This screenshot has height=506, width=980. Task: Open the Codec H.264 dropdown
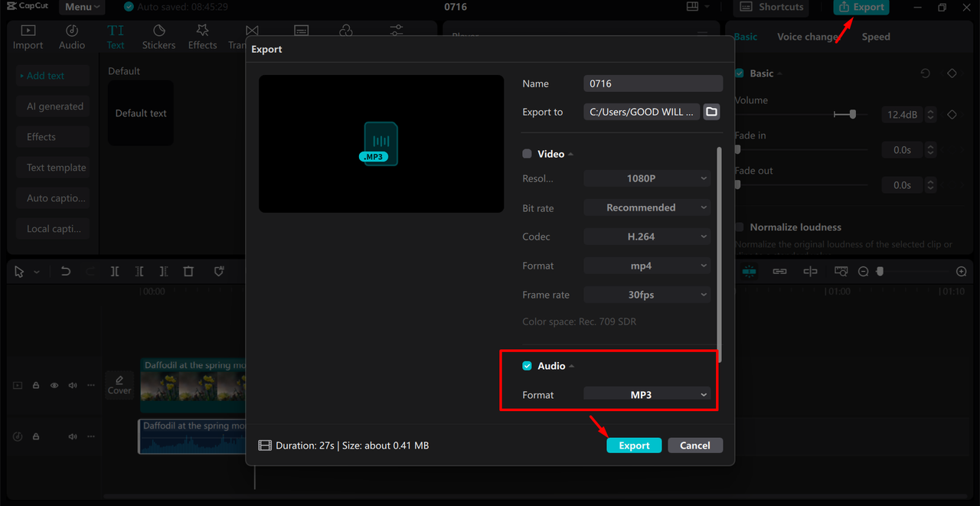pyautogui.click(x=647, y=237)
